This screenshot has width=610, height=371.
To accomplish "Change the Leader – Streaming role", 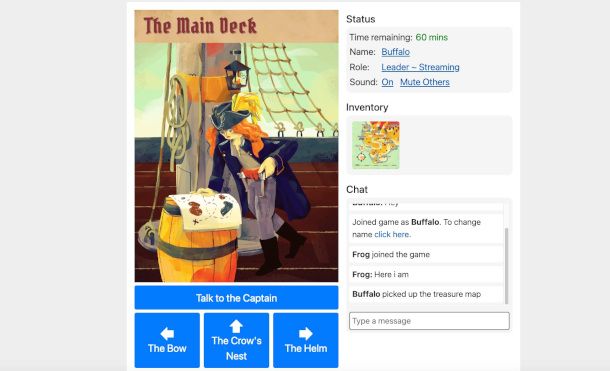I will click(420, 67).
